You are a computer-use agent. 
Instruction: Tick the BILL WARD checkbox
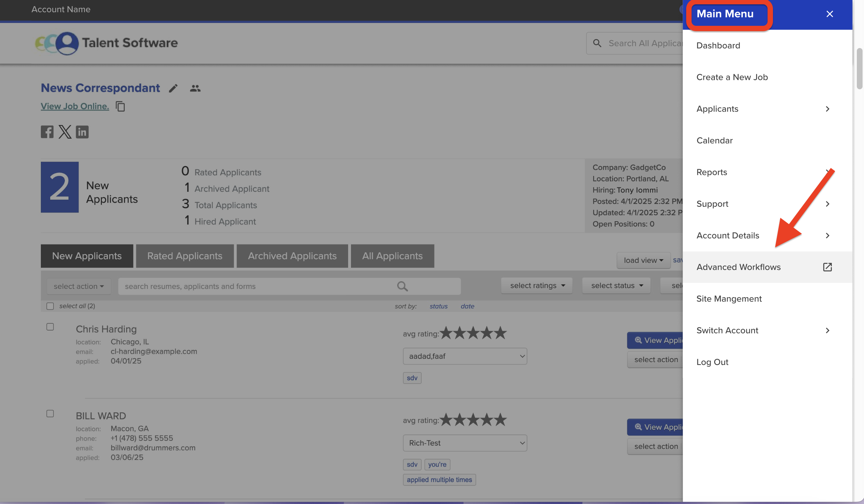[50, 414]
